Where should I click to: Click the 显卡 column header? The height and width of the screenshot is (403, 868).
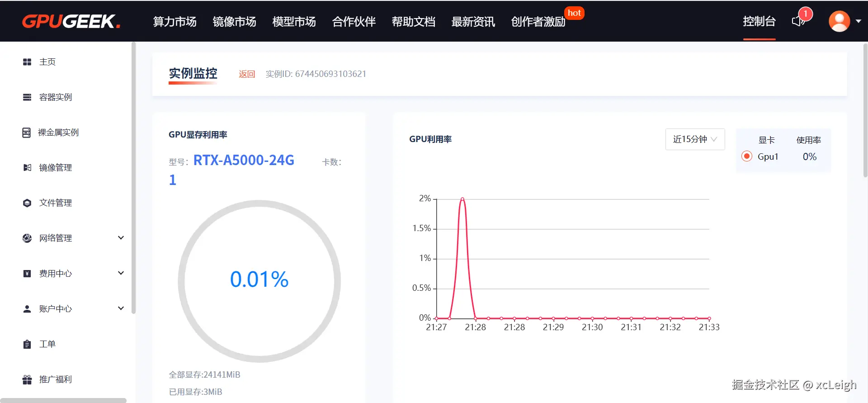767,140
